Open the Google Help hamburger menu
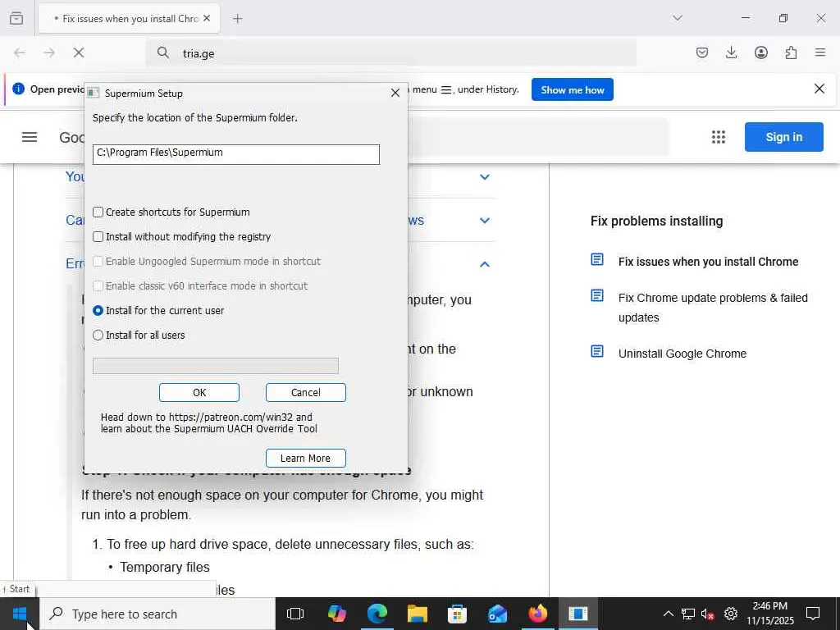Viewport: 840px width, 630px height. click(x=30, y=137)
